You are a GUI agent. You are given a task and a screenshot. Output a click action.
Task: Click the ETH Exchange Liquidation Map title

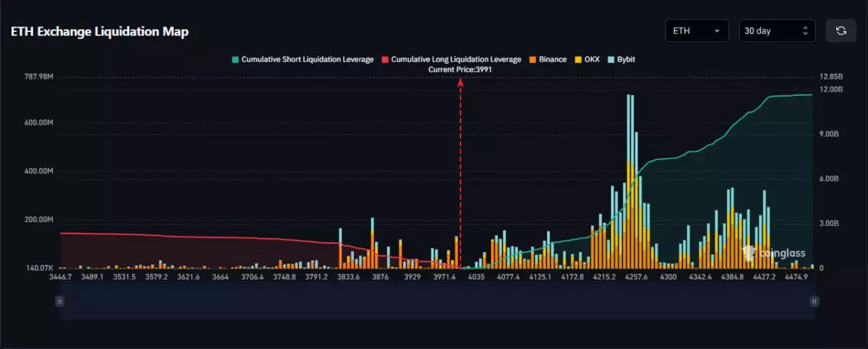pos(100,32)
